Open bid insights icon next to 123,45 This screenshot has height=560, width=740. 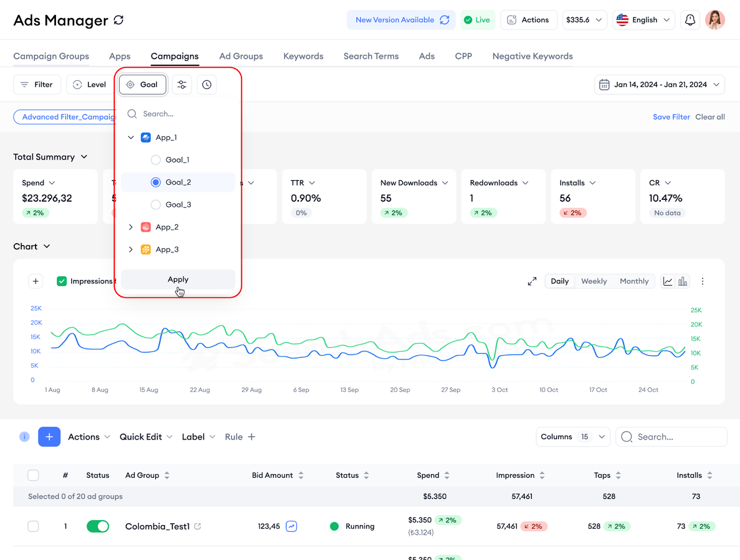click(x=291, y=526)
